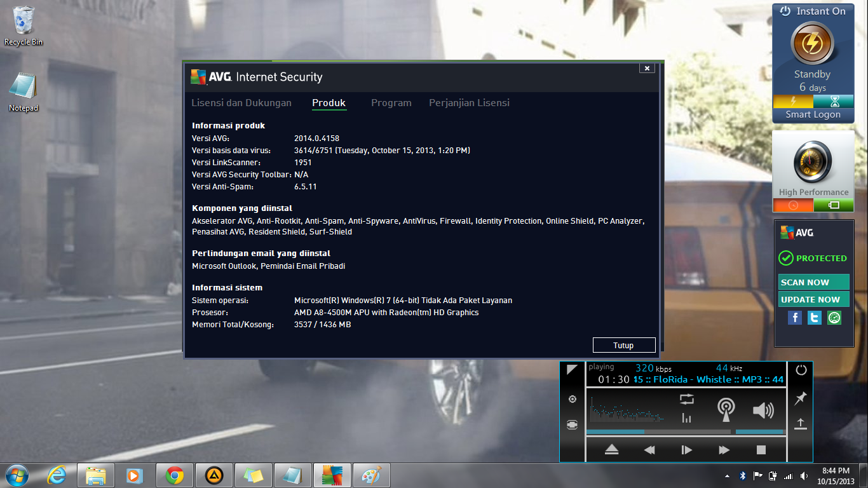Click the network signal tray icon
This screenshot has height=488, width=868.
click(789, 476)
